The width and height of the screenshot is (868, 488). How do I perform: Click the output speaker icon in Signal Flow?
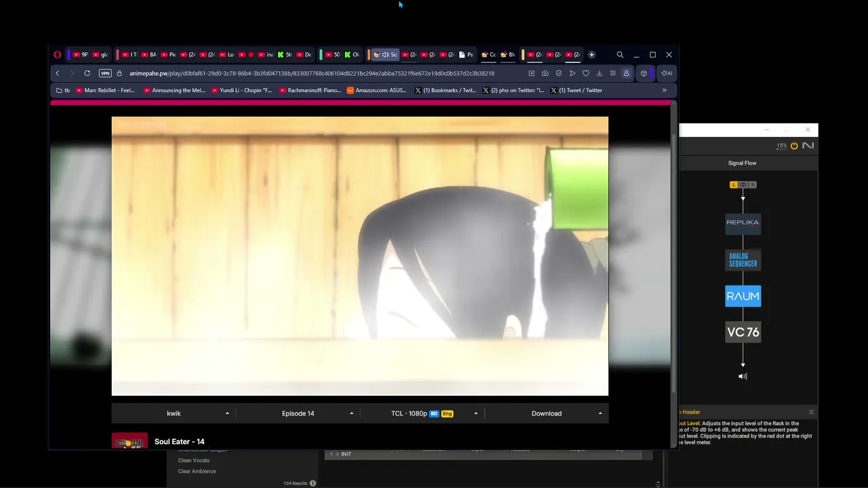743,376
